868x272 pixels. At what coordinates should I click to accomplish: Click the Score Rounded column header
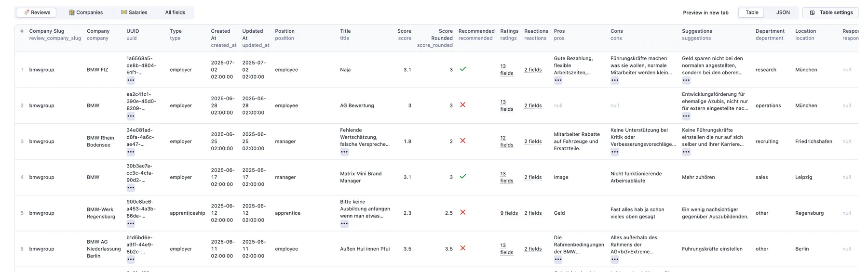click(x=435, y=38)
